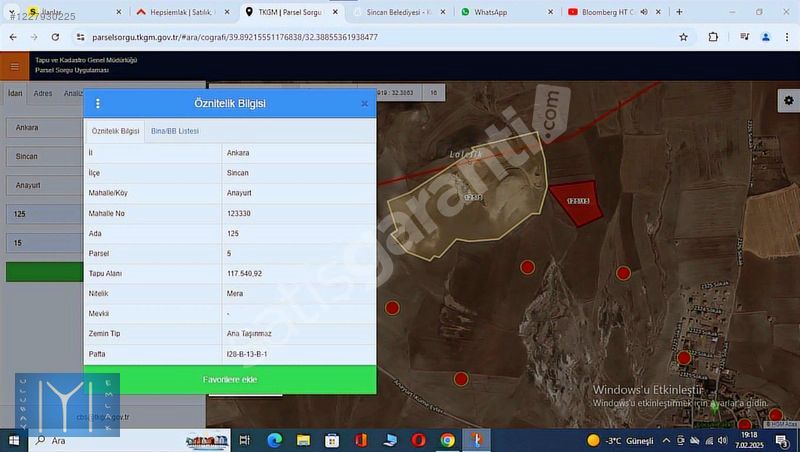Viewport: 800px width, 452px height.
Task: Switch to the Bina/BB Listesi tab
Action: click(175, 131)
